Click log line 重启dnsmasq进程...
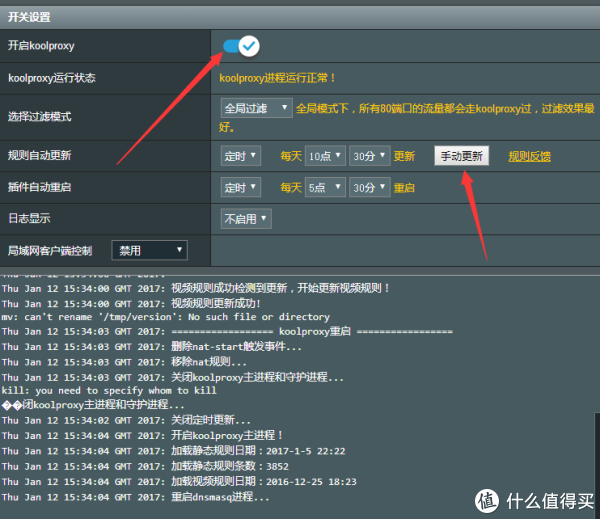Viewport: 600px width, 519px height. pos(135,497)
